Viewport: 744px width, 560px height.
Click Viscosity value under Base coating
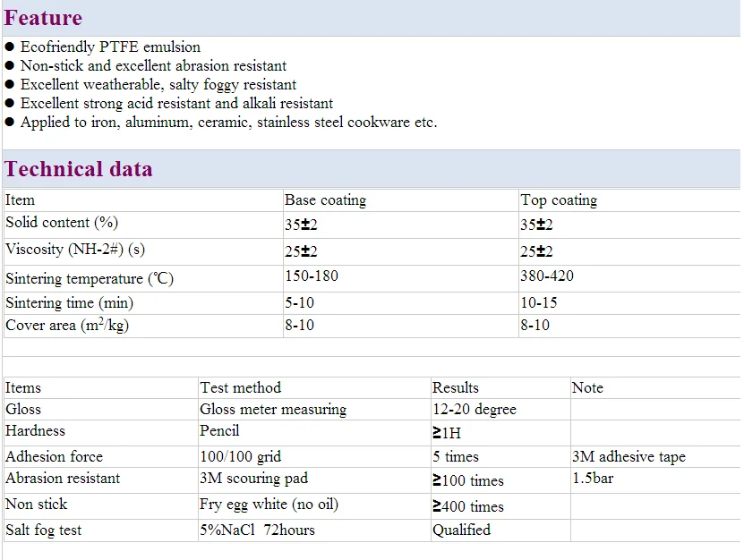(301, 251)
